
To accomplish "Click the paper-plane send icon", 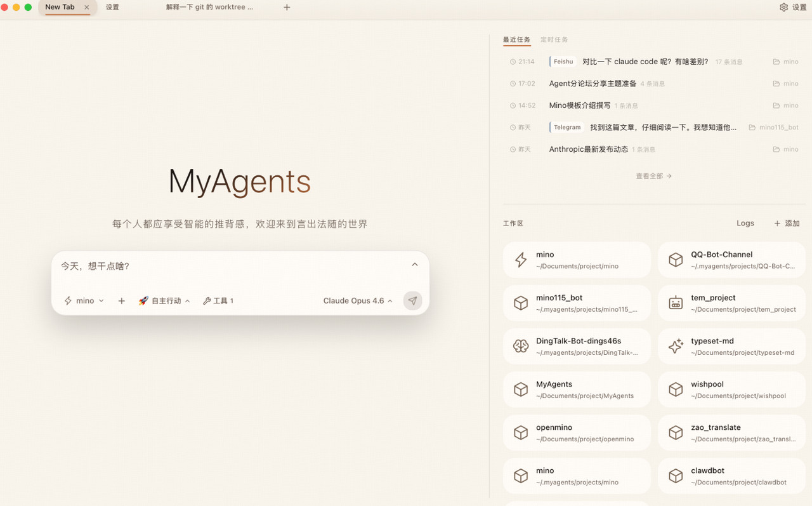I will 412,301.
